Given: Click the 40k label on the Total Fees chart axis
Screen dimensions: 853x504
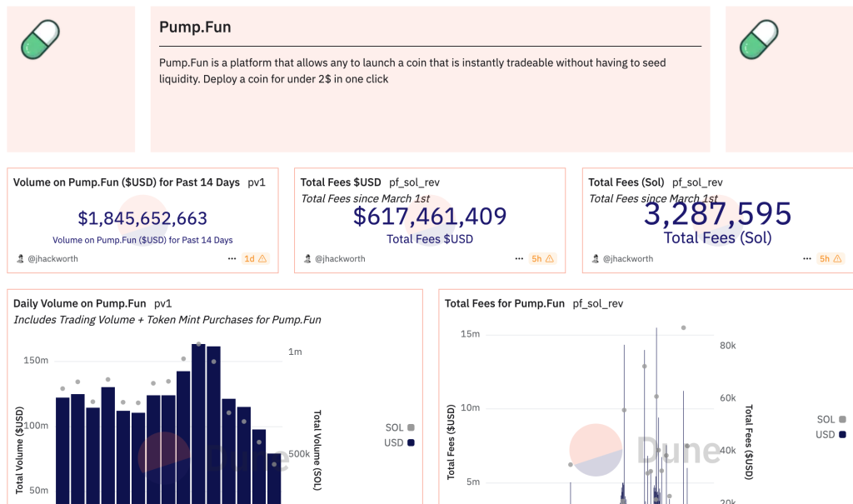Looking at the screenshot, I should (728, 450).
